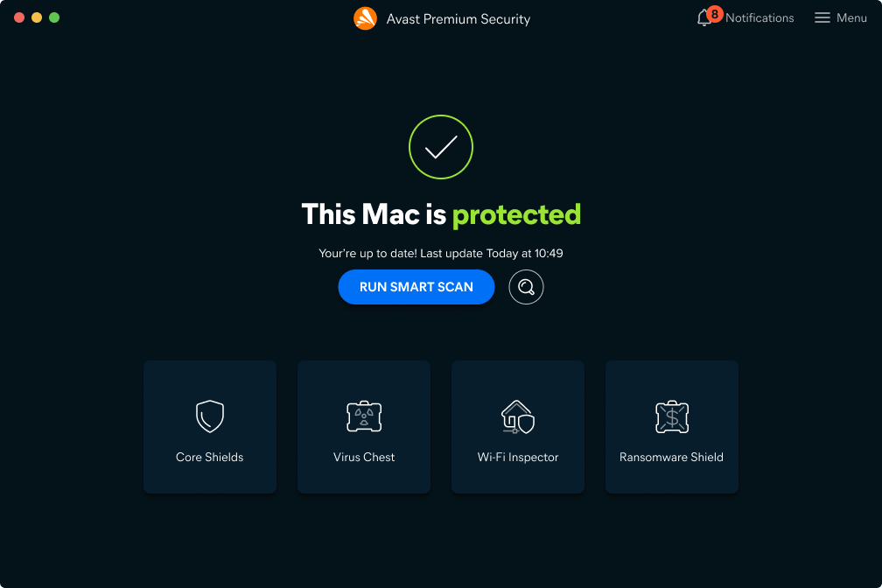The image size is (882, 588).
Task: Click the orange Avast logo
Action: (365, 18)
